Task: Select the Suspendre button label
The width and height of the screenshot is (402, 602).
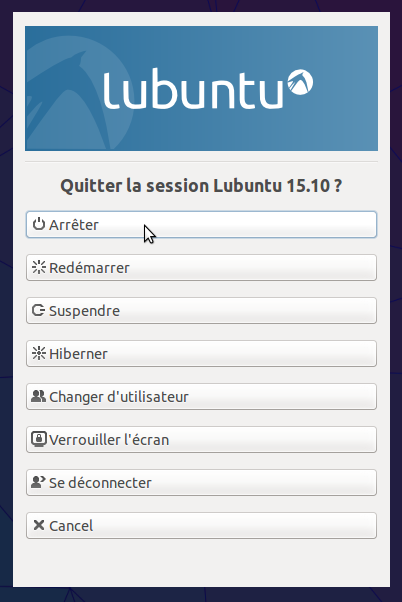Action: tap(84, 311)
